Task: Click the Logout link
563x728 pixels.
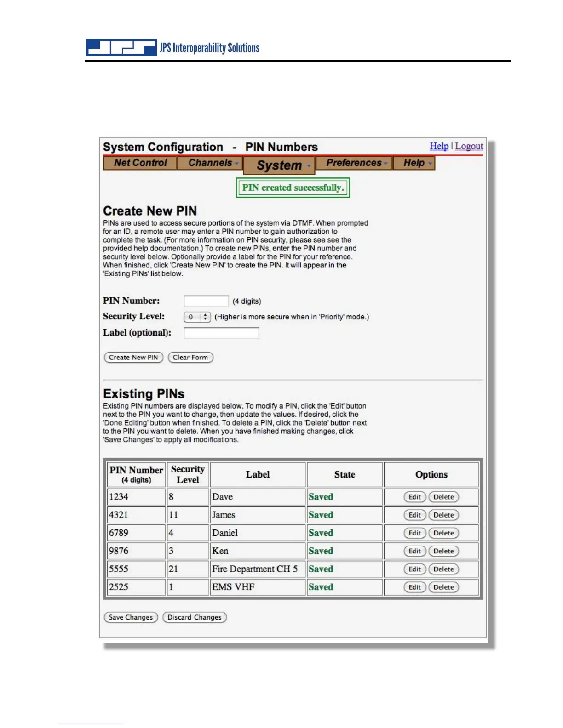Action: (469, 146)
